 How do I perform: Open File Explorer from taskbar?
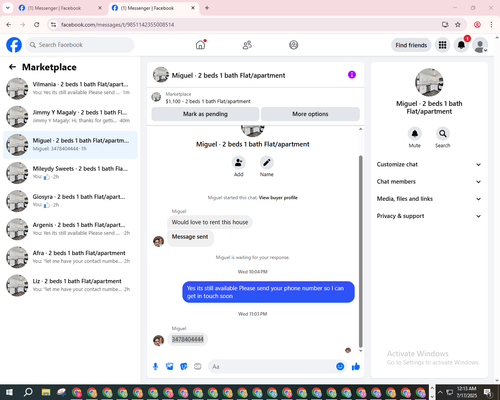pos(46,392)
